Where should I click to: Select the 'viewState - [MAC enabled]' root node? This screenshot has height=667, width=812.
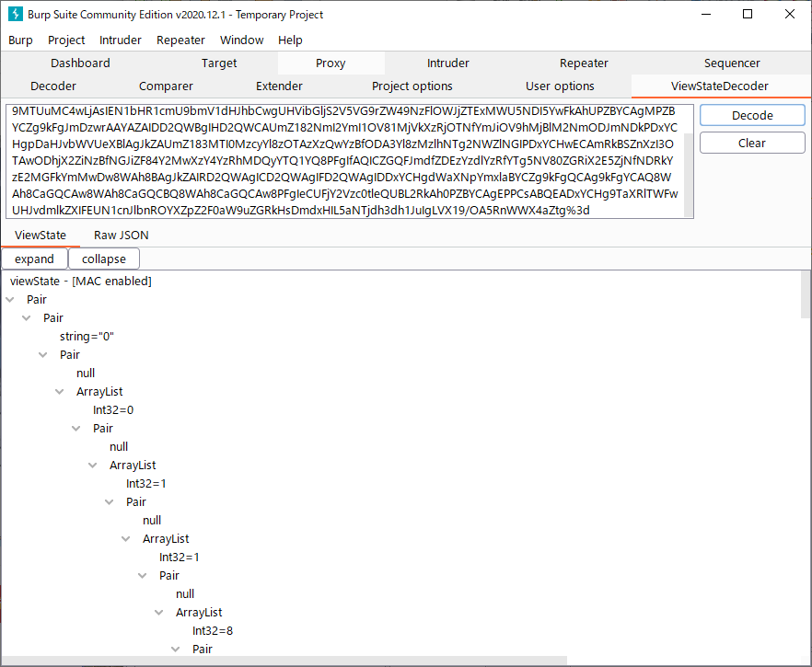81,281
